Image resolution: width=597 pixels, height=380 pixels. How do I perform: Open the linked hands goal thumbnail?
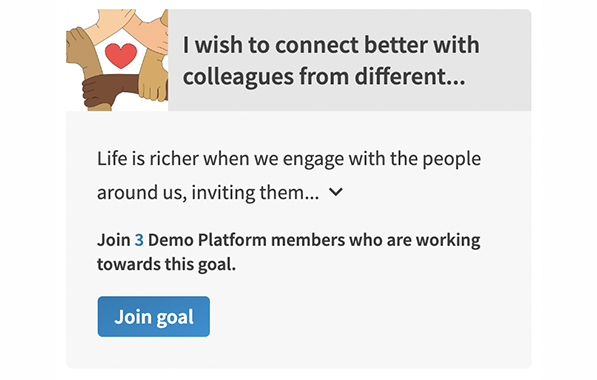pyautogui.click(x=117, y=60)
